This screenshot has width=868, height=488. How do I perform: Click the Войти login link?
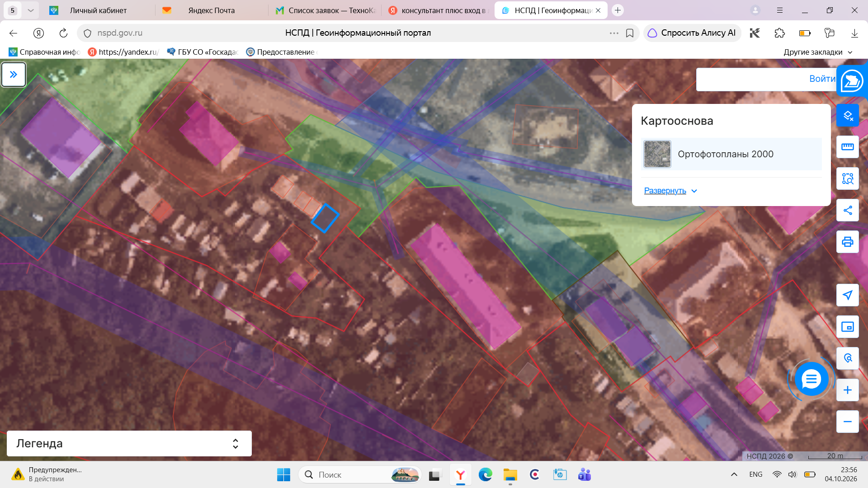coord(822,79)
